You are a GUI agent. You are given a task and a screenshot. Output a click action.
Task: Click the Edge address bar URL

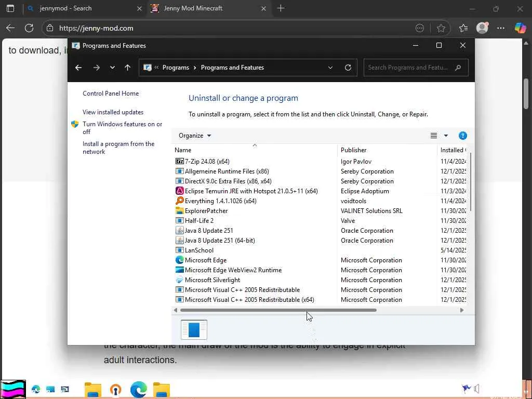point(96,28)
